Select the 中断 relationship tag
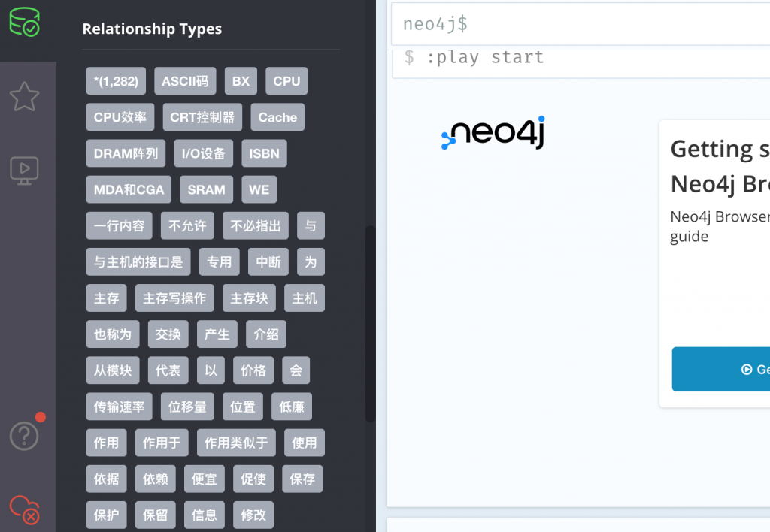The image size is (770, 532). tap(268, 262)
